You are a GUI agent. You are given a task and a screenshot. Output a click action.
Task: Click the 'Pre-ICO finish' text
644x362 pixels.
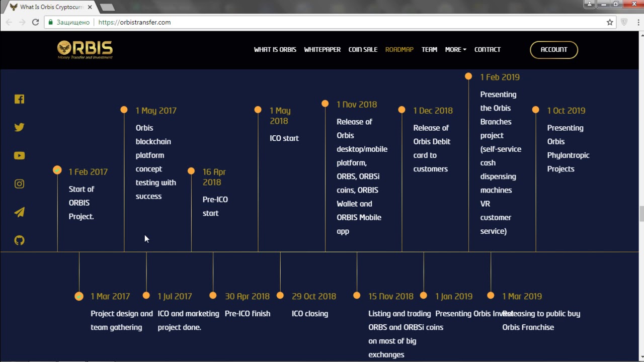pos(248,314)
